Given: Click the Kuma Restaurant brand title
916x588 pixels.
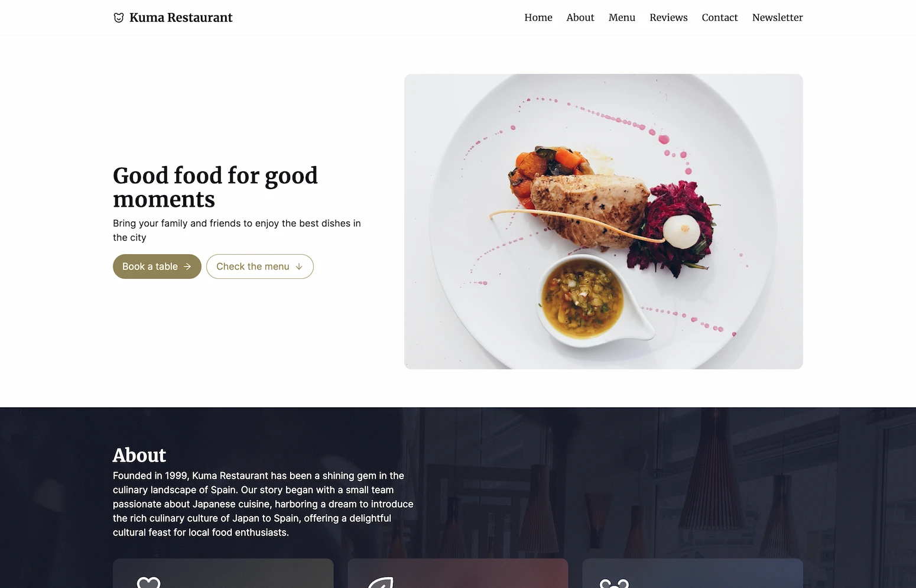Looking at the screenshot, I should [x=181, y=18].
